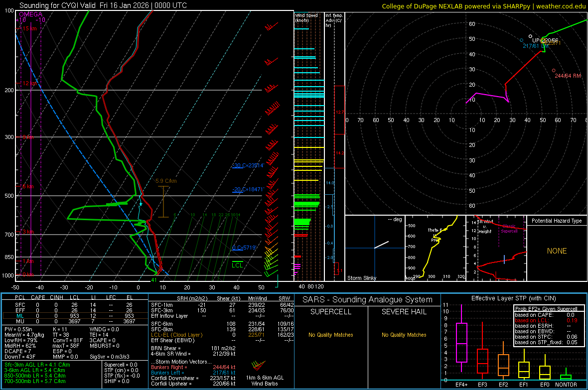588x390 pixels.
Task: Click the red 'Bunkers Right = 244/64 kt' line
Action: coord(193,367)
